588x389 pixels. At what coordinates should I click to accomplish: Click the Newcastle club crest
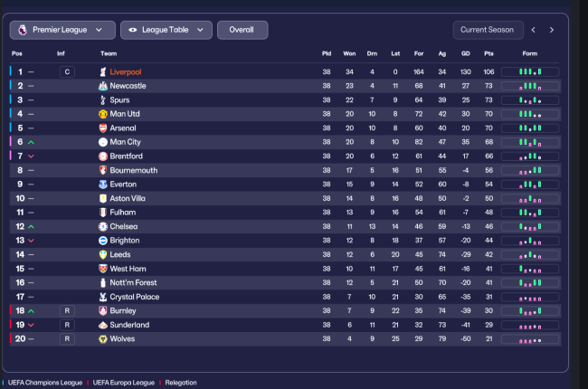[x=103, y=86]
